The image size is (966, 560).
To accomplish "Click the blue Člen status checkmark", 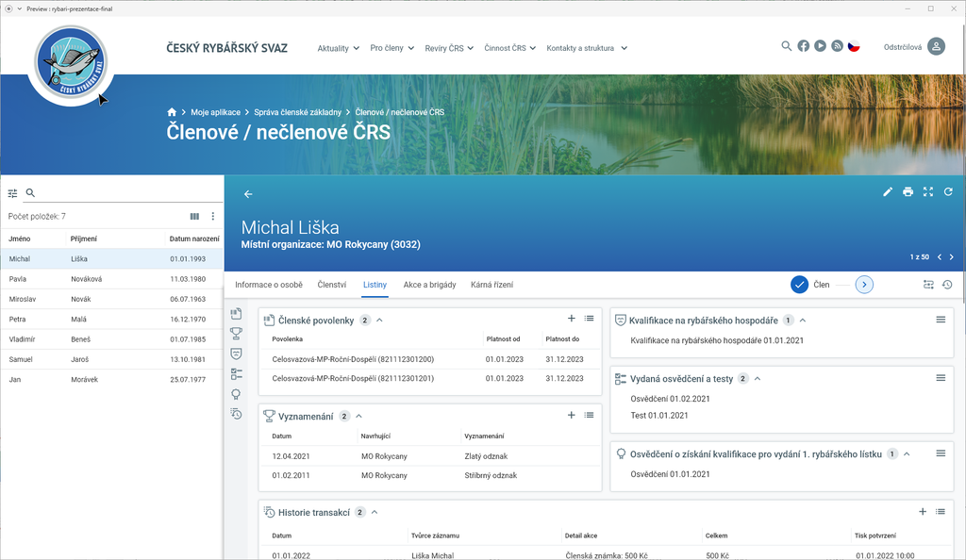I will click(799, 284).
